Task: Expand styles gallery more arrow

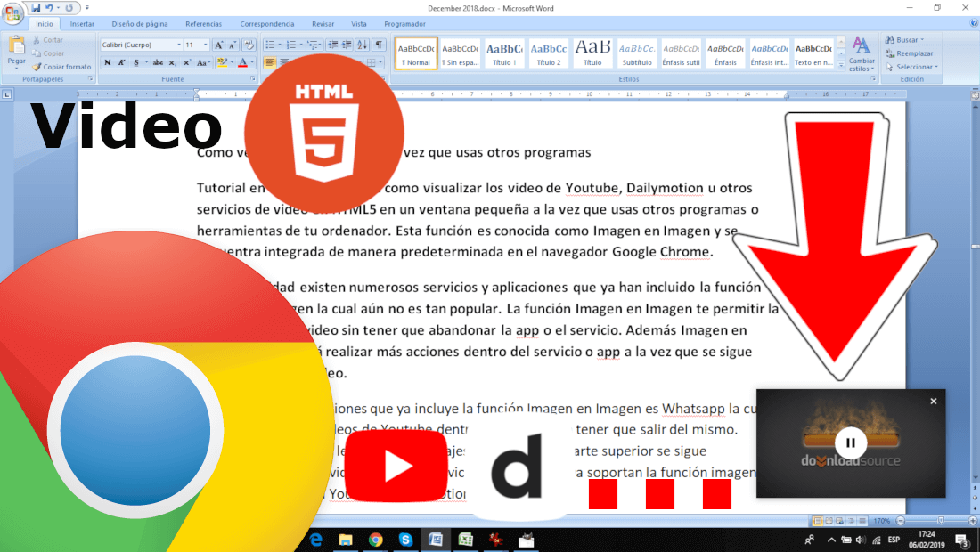Action: [x=841, y=64]
